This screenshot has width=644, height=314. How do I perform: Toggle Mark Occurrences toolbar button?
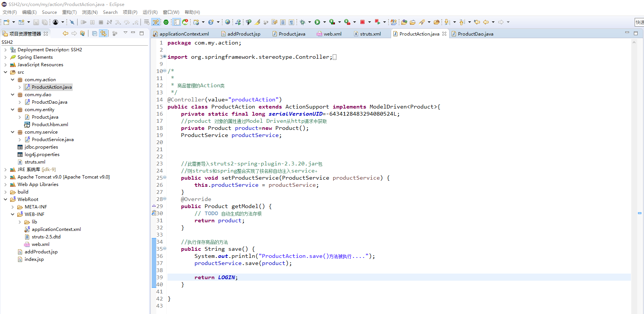click(257, 22)
